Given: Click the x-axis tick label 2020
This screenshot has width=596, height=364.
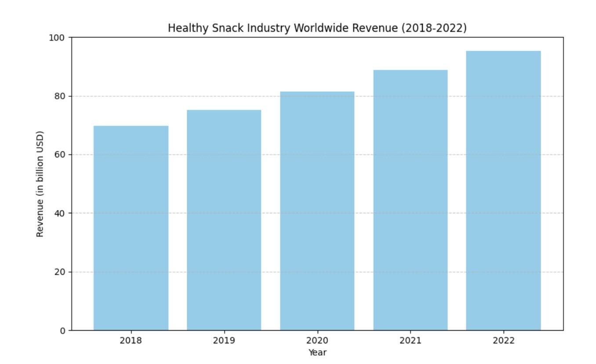Looking at the screenshot, I should [317, 340].
